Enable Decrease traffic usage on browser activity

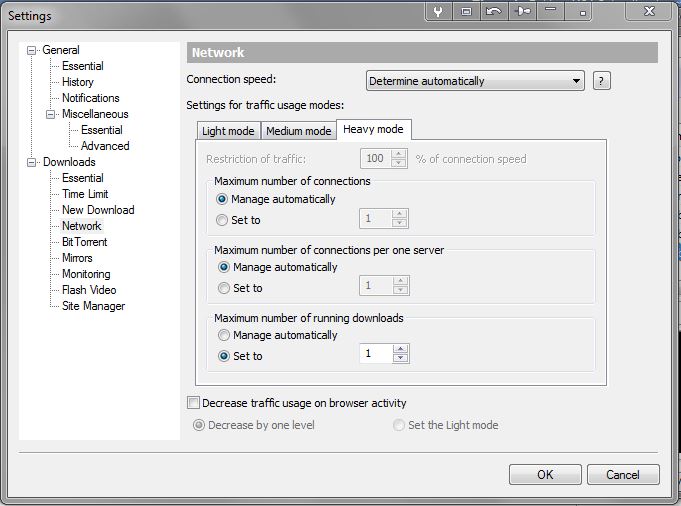(x=194, y=403)
